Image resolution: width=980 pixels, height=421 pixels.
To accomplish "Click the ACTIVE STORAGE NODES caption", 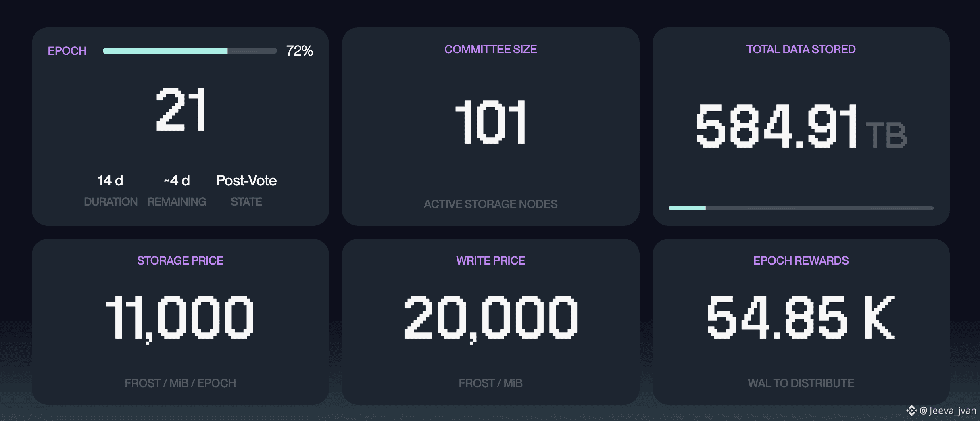I will pos(490,204).
